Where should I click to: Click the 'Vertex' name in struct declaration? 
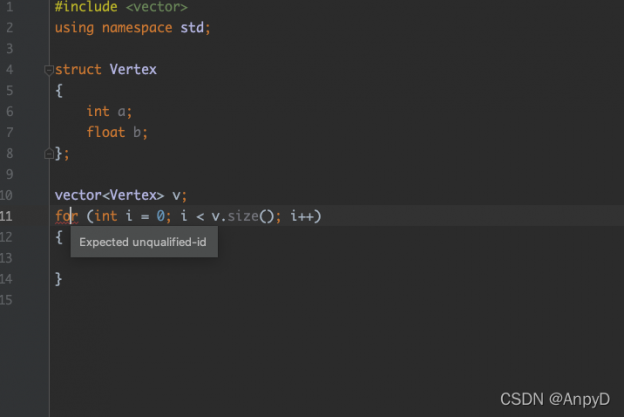(x=133, y=70)
